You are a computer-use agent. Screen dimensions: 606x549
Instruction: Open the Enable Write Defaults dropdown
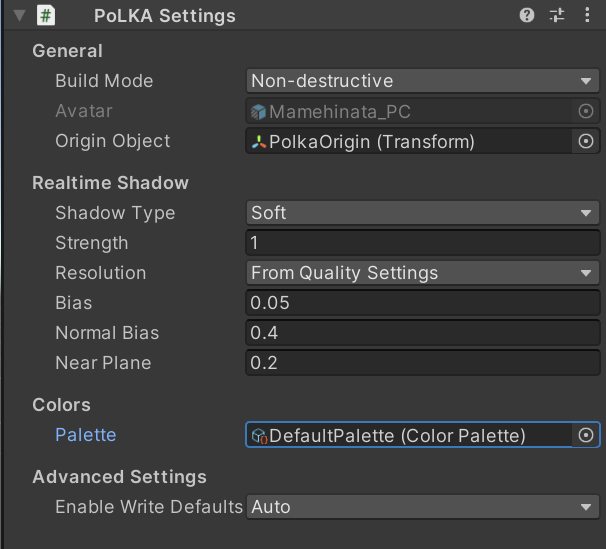pyautogui.click(x=422, y=507)
